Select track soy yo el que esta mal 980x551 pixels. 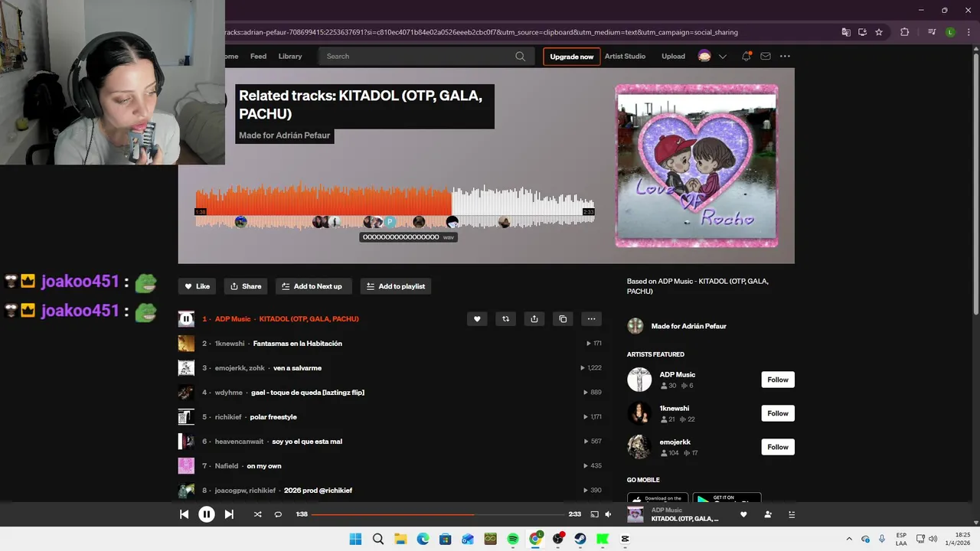[x=307, y=442]
